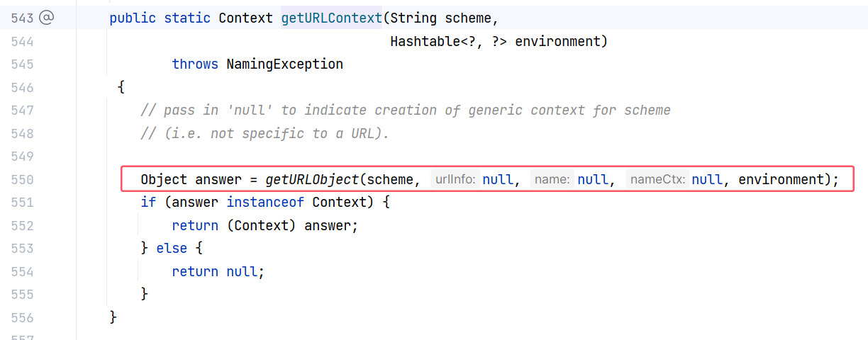Click the Hashtable type in the parameters
The height and width of the screenshot is (340, 868).
[421, 42]
